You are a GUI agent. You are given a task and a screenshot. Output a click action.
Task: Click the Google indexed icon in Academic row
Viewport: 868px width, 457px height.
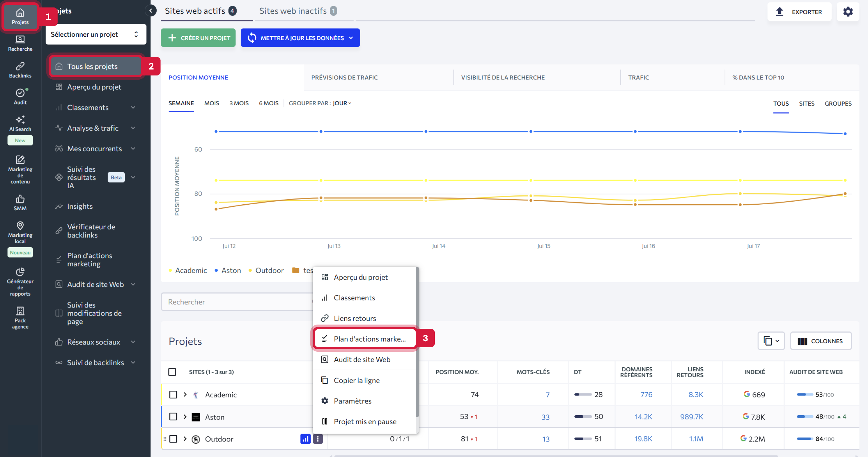tap(747, 394)
